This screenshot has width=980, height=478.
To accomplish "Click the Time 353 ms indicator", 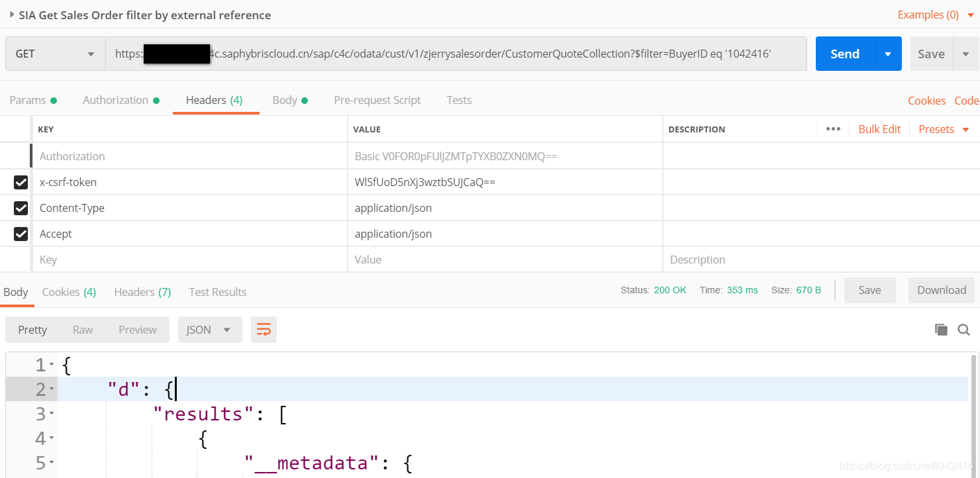I will (729, 290).
